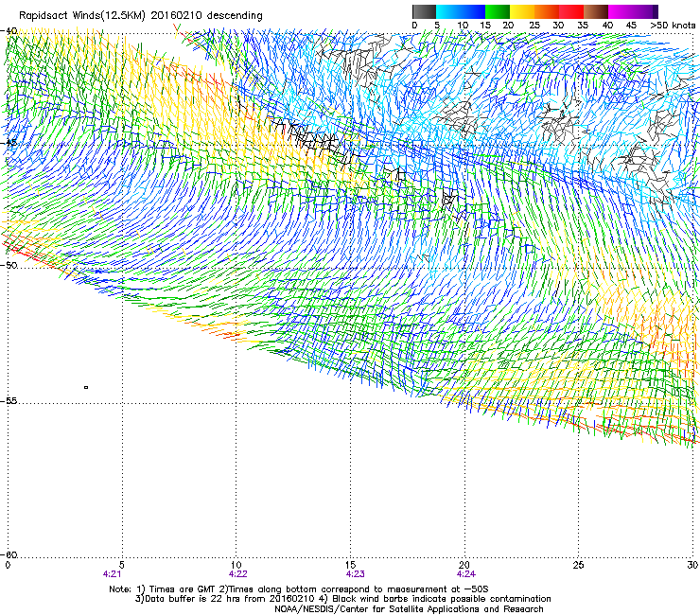Click the note 'Data buffer is 22 hrs'
This screenshot has height=615, width=700.
tap(192, 599)
